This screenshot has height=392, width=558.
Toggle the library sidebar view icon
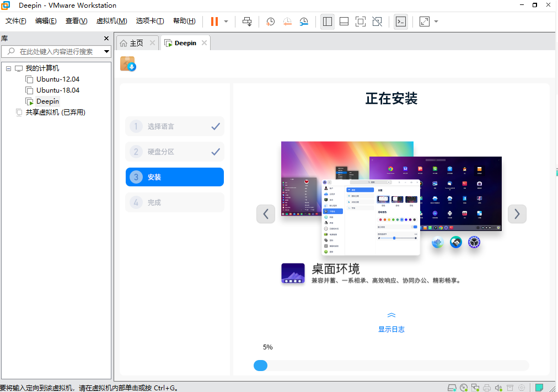pos(328,22)
